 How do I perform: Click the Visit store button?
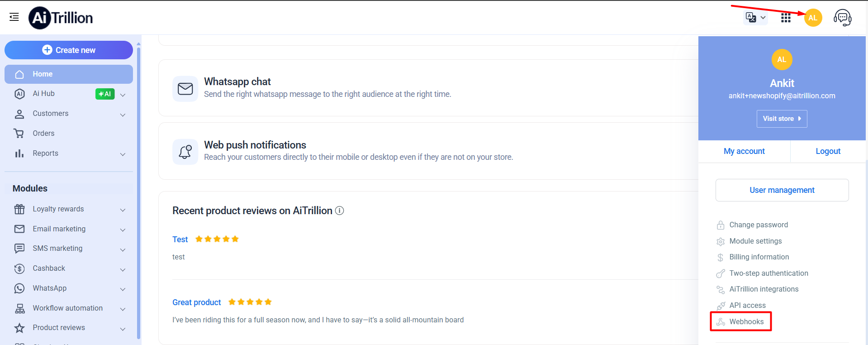[782, 119]
